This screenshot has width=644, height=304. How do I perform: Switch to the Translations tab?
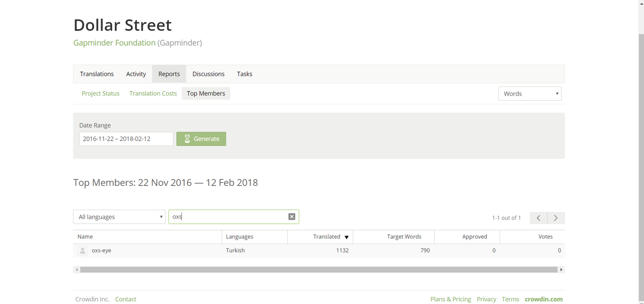click(97, 74)
